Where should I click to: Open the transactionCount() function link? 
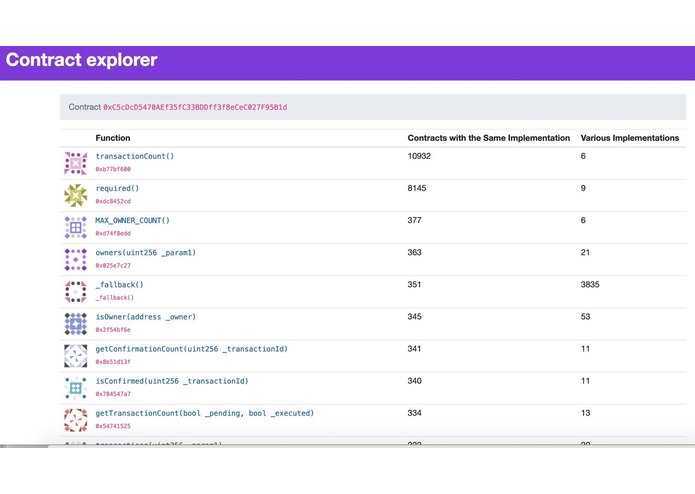(135, 156)
